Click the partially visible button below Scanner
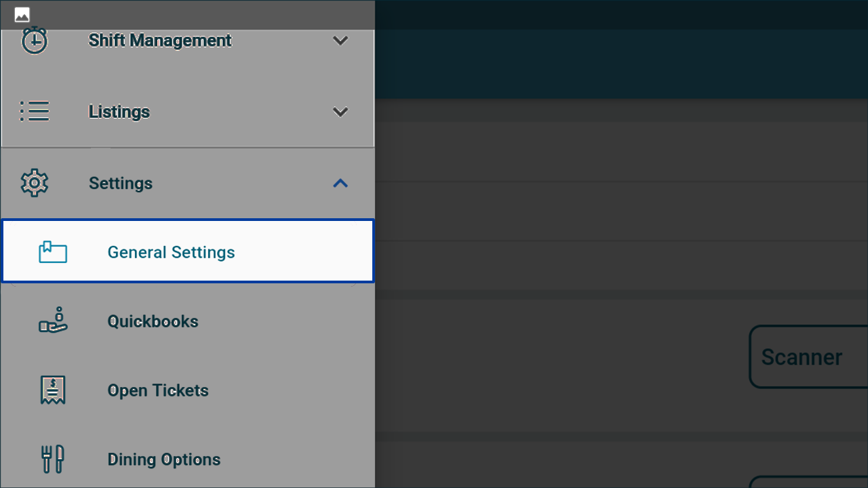 pos(808,482)
